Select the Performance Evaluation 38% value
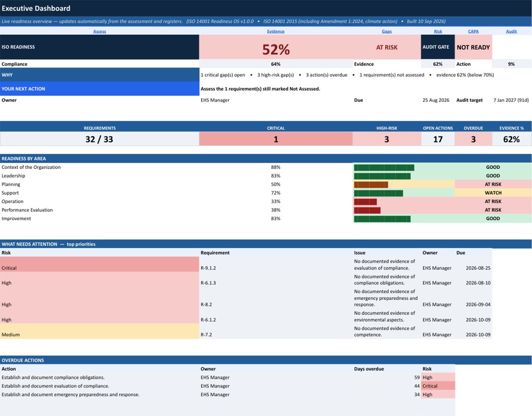This screenshot has height=416, width=532. click(x=276, y=210)
